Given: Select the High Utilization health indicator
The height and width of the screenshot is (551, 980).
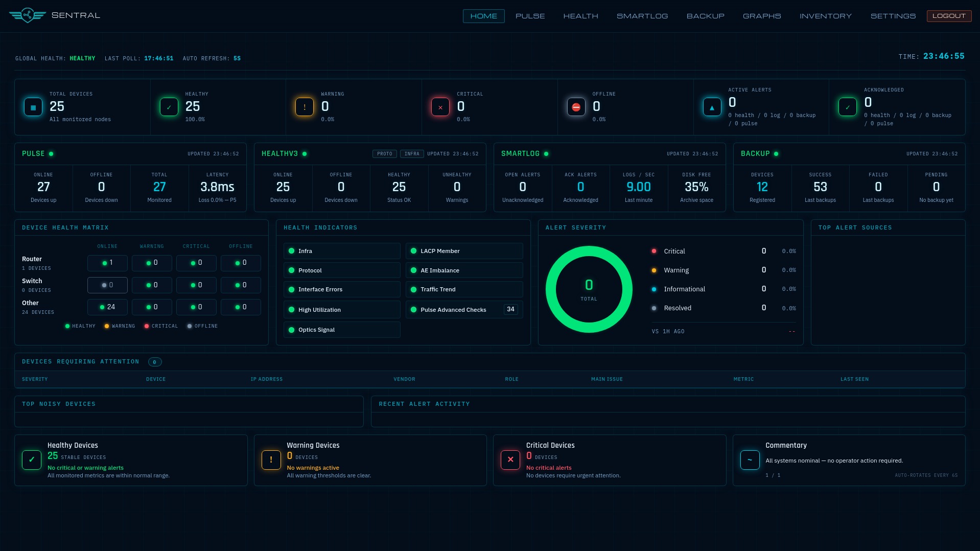Looking at the screenshot, I should click(x=342, y=310).
